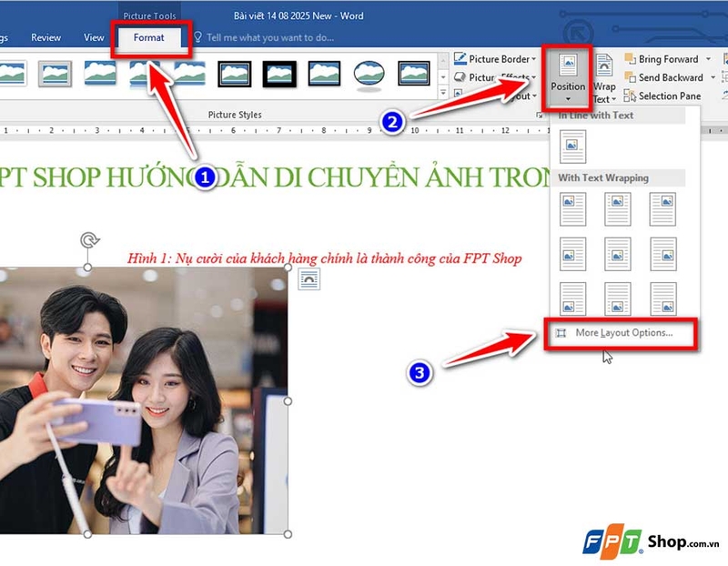Select the In Line with Text layout
Screen dimensions: 728x566
pos(574,146)
